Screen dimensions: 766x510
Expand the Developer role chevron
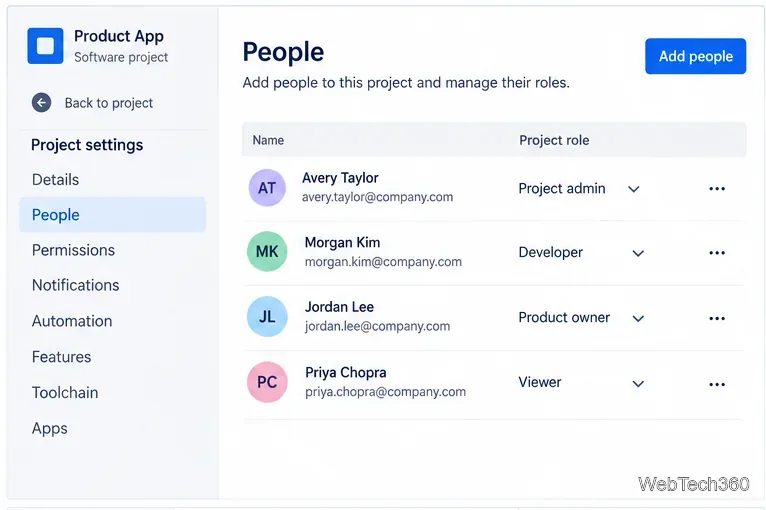click(638, 253)
